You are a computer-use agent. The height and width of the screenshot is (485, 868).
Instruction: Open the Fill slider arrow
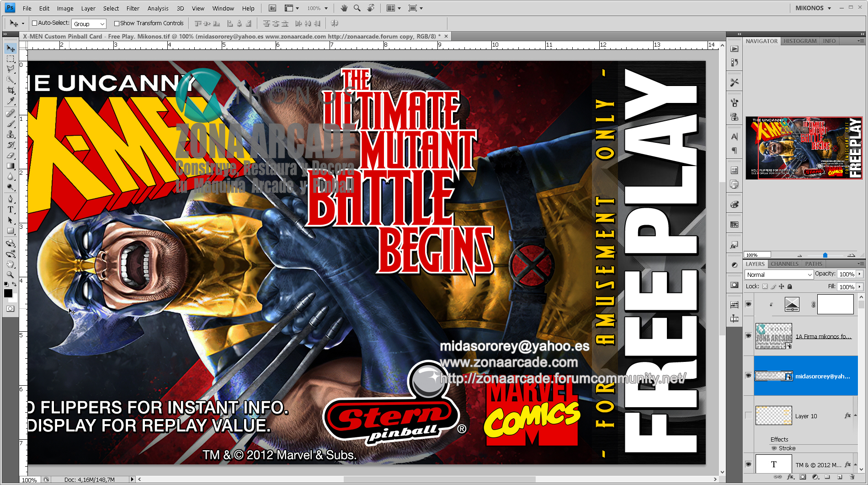859,287
